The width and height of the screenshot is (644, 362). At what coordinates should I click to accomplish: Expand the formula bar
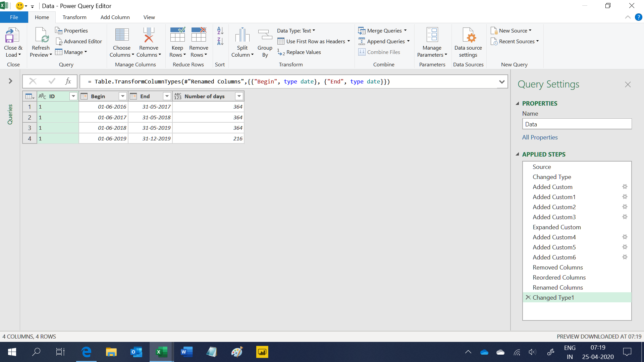tap(502, 81)
